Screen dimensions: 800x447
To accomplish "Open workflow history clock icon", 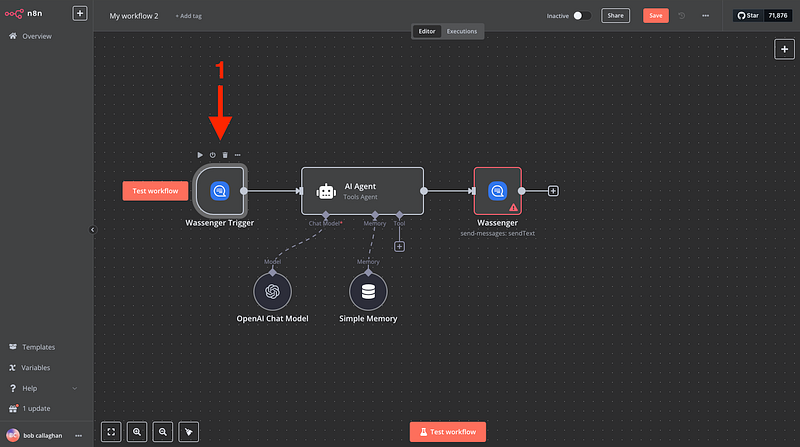I will [682, 16].
